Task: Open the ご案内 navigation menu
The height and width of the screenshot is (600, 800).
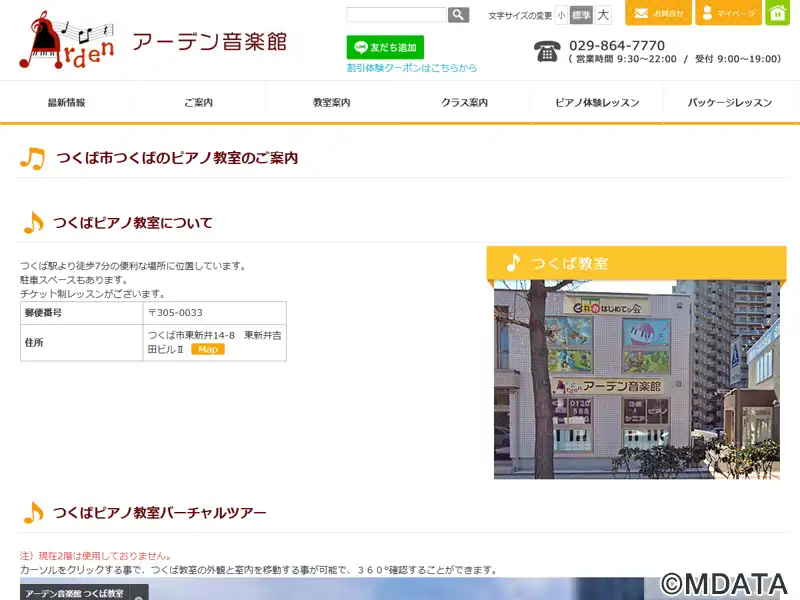Action: 199,103
